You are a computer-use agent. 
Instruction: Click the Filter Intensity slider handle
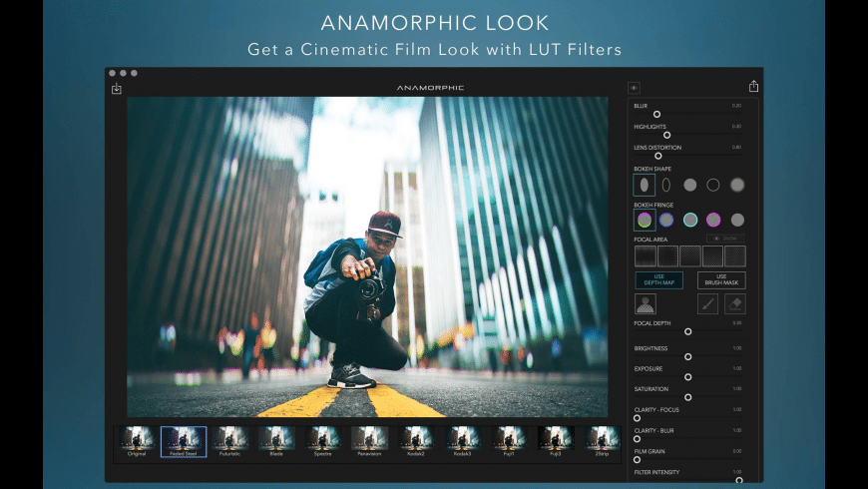(x=739, y=480)
